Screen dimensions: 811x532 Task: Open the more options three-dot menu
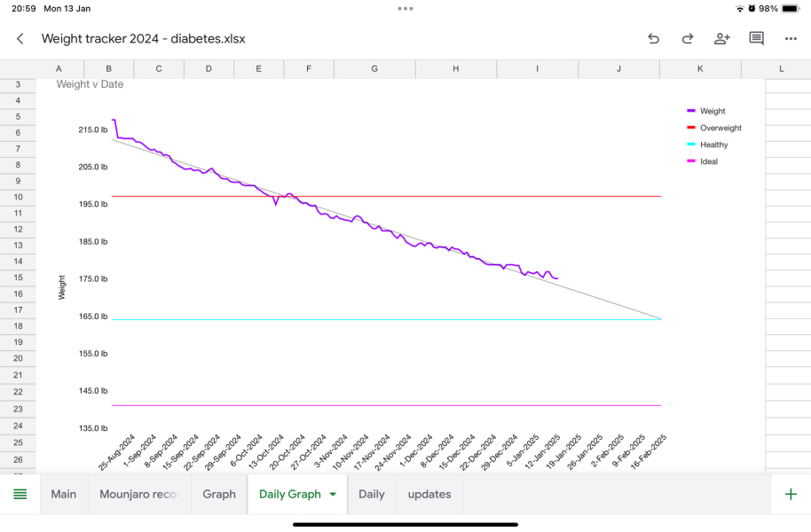tap(791, 39)
